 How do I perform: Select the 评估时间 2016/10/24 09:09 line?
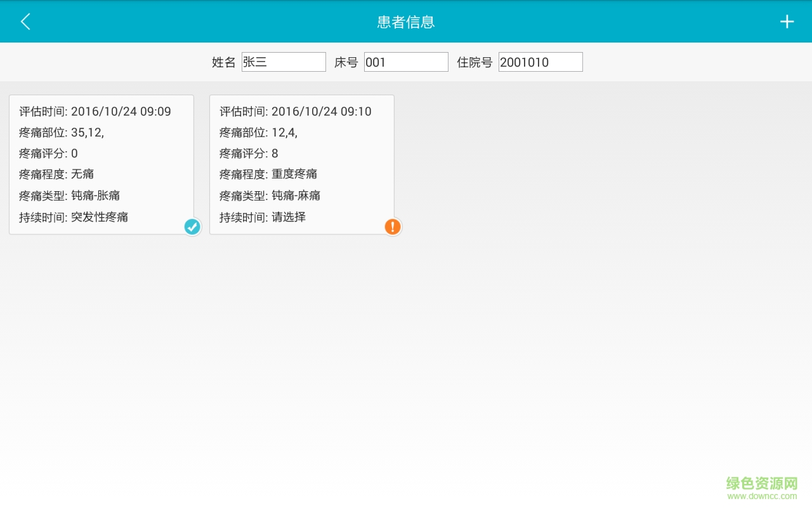click(95, 112)
